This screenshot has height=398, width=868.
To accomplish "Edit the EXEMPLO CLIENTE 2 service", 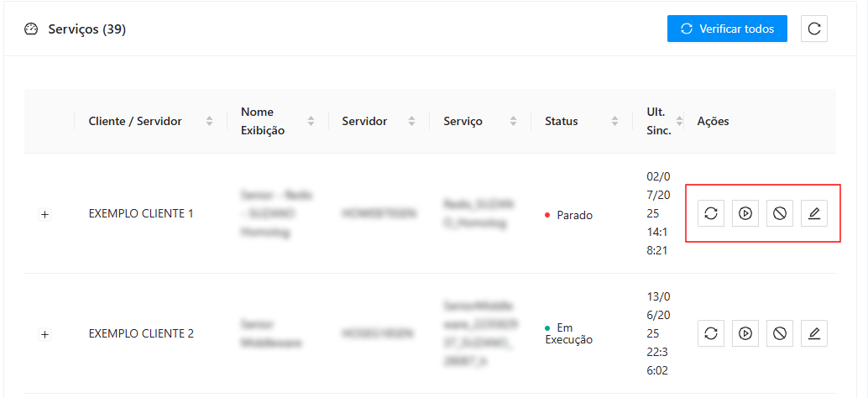I will [814, 333].
